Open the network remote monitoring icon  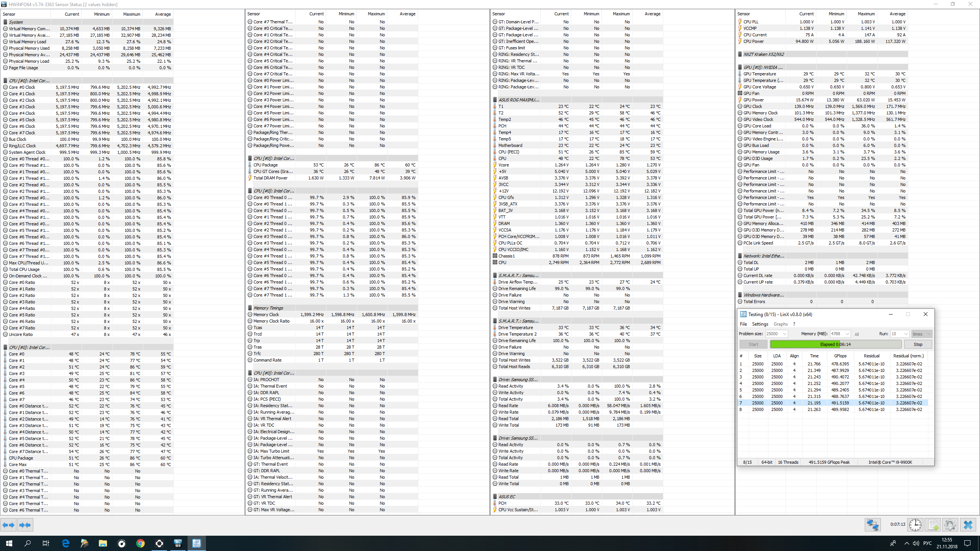872,525
